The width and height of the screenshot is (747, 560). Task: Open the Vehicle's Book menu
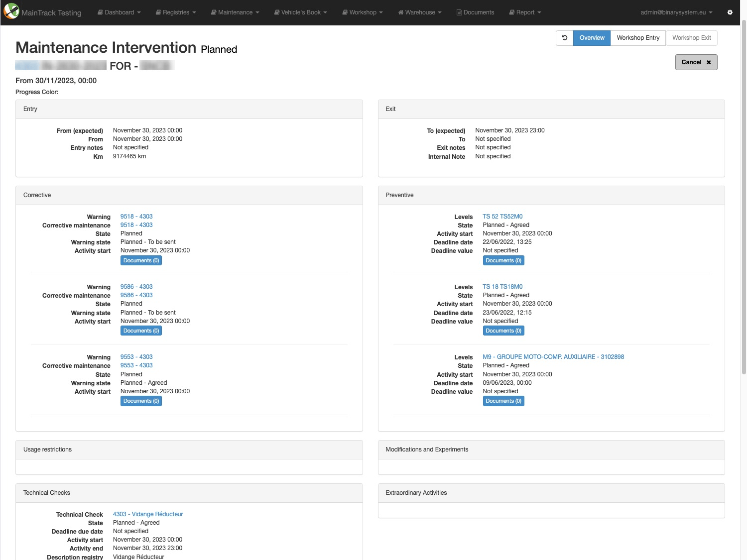[300, 12]
